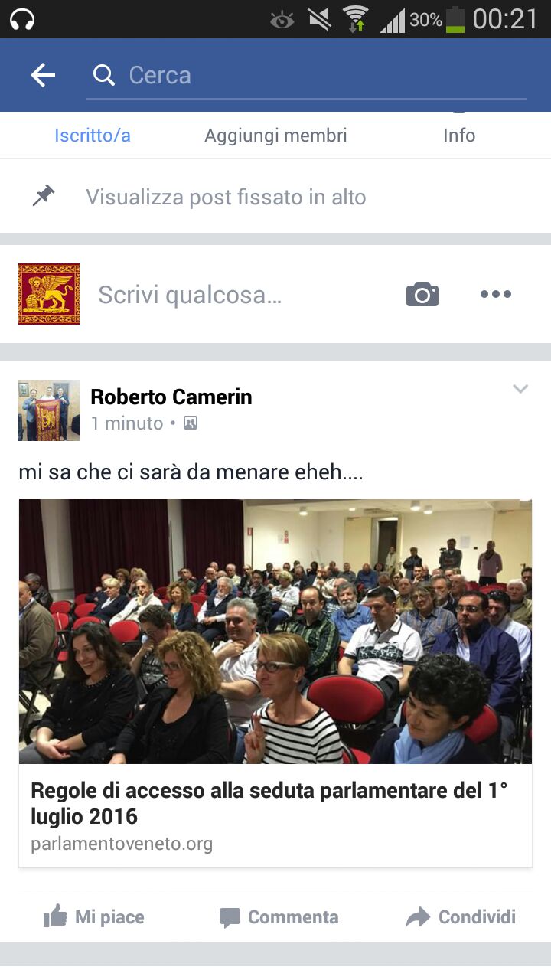
Task: Open Roberto Camerin's profile name
Action: (171, 397)
